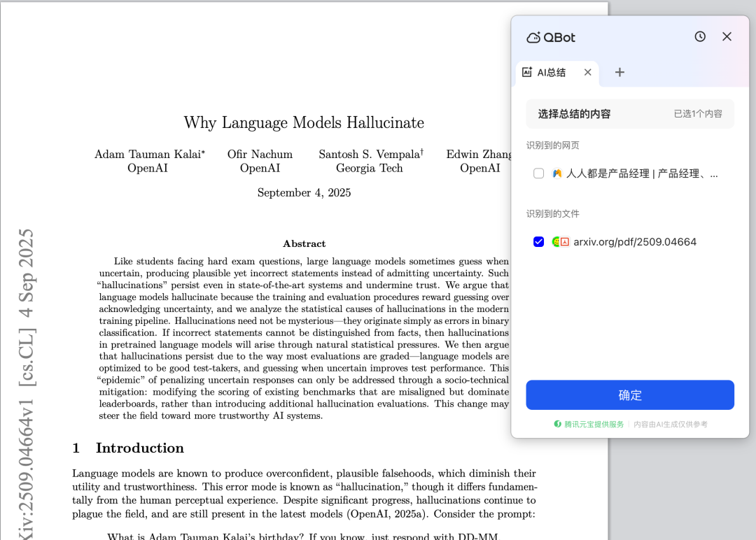Close the AI总结 tab

pyautogui.click(x=587, y=72)
